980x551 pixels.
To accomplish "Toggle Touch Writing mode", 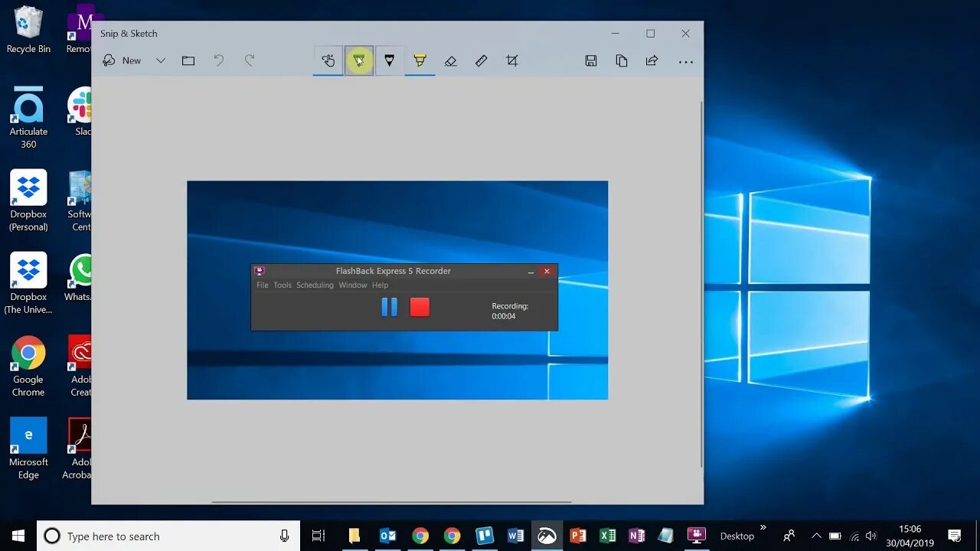I will point(328,60).
